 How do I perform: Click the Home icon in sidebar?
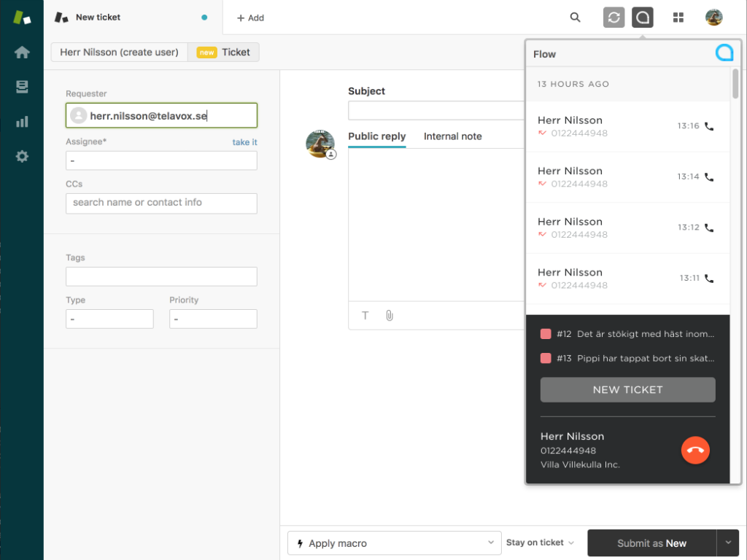click(x=22, y=52)
